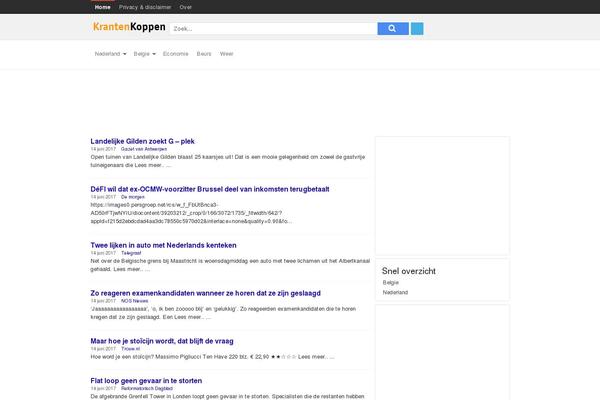Screen dimensions: 600x400
Task: Open the Weer section
Action: pyautogui.click(x=227, y=54)
